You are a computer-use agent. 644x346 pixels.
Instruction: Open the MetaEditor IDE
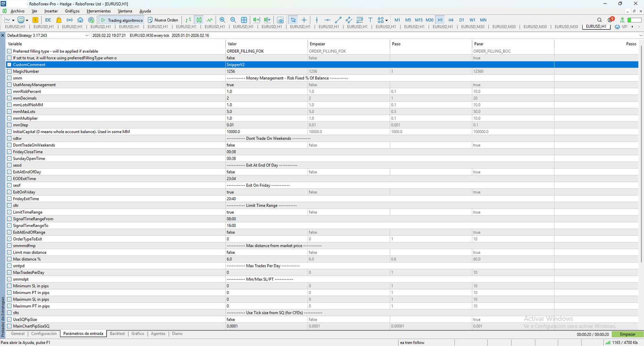pyautogui.click(x=48, y=20)
